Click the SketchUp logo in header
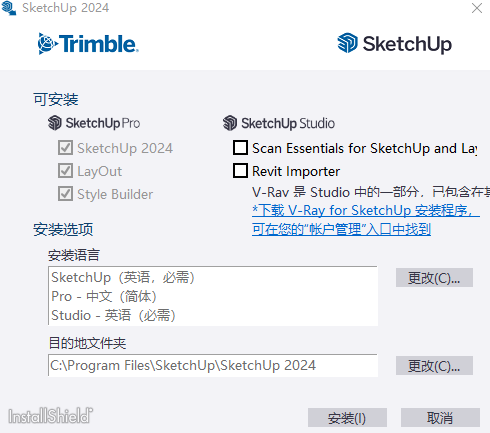 pyautogui.click(x=395, y=43)
